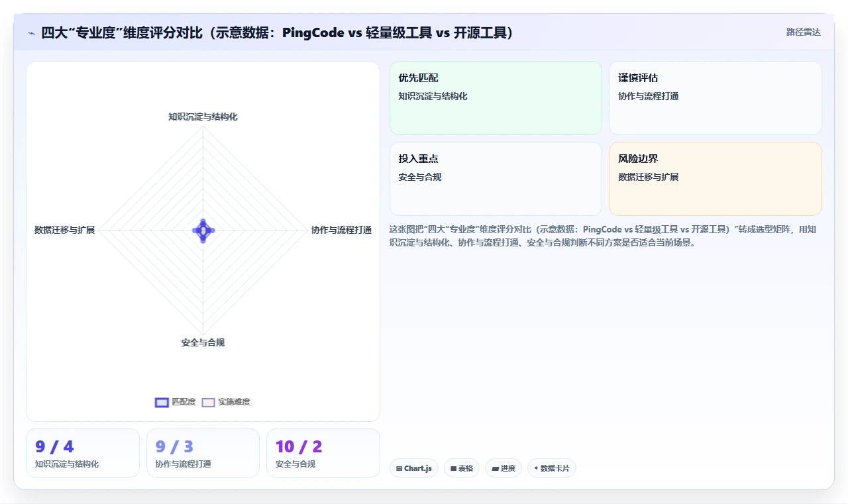Open the 投入重点 card
This screenshot has width=848, height=504.
coord(496,179)
